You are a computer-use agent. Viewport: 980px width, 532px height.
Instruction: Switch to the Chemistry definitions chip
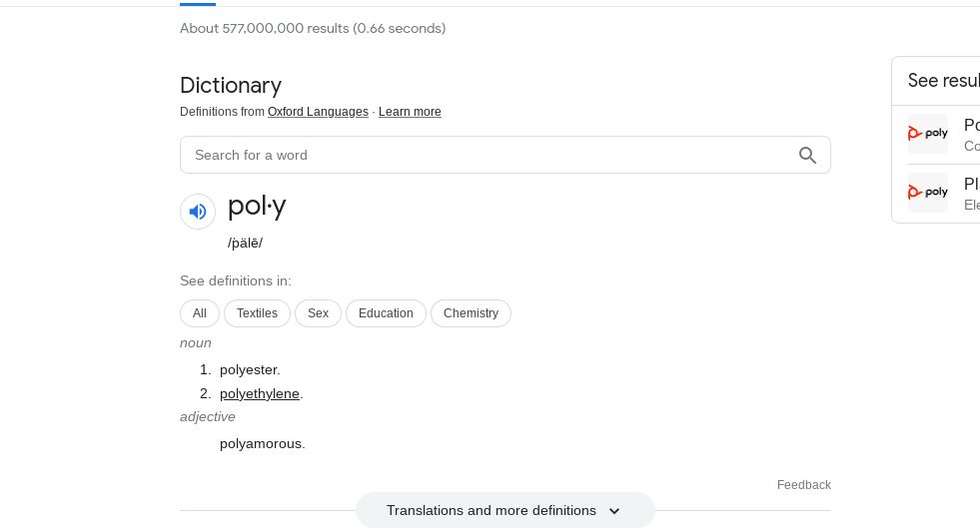471,313
